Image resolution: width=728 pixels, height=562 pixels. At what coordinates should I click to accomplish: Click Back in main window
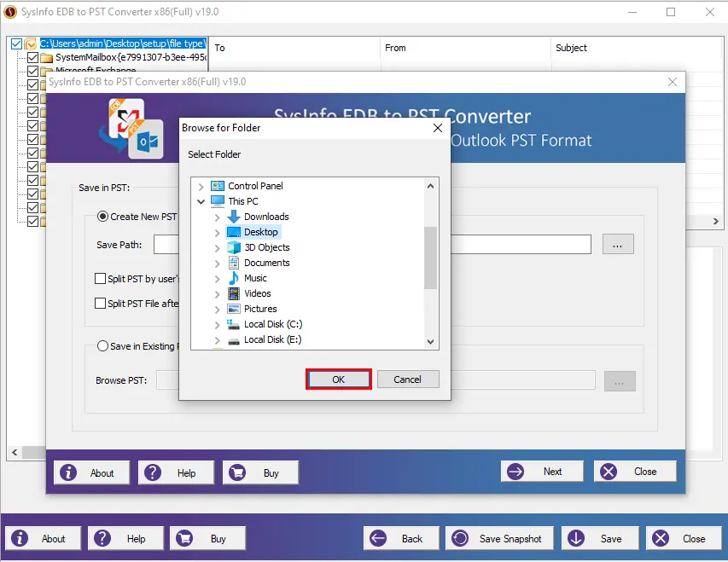click(x=401, y=538)
